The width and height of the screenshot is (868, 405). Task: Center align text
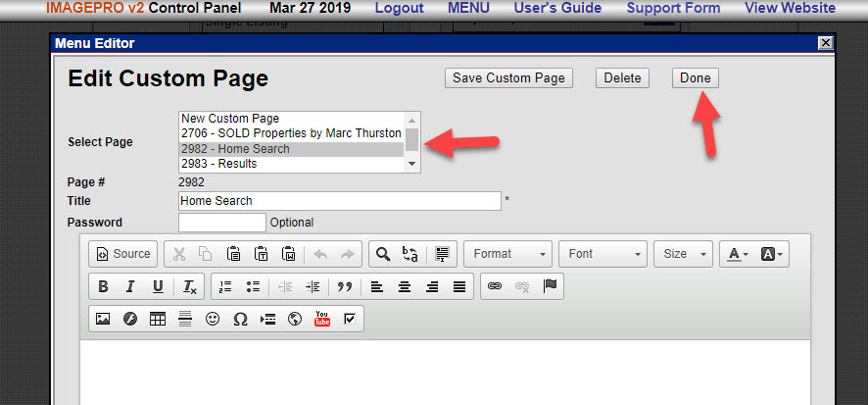pos(405,286)
